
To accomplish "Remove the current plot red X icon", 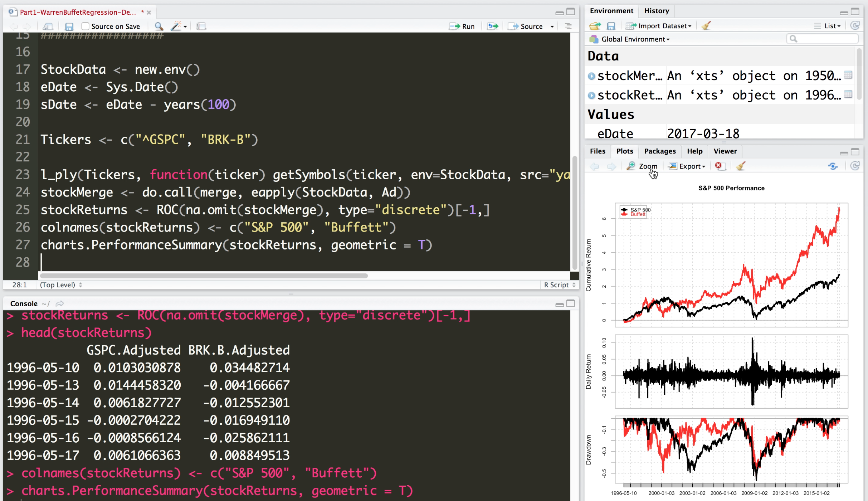I will coord(720,166).
